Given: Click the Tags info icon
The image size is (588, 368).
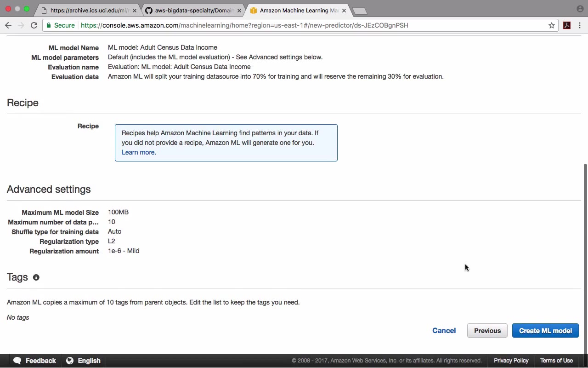Looking at the screenshot, I should coord(36,277).
